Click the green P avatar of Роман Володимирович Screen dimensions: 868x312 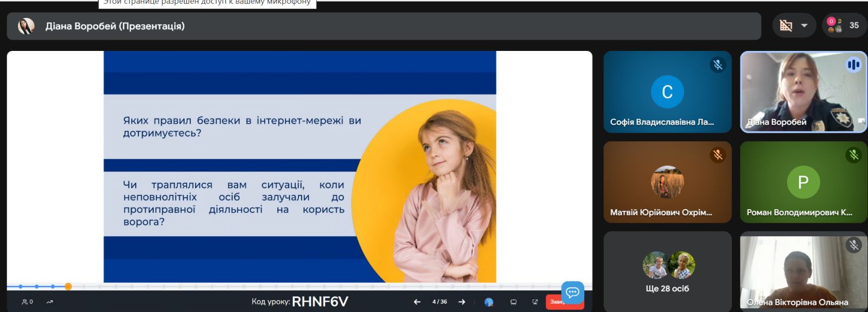(x=803, y=182)
